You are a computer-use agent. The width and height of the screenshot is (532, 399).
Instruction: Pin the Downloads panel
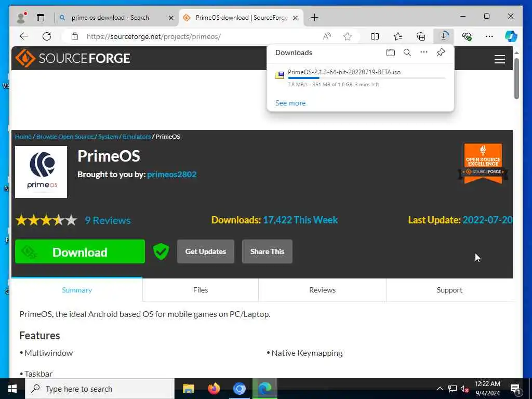point(441,52)
